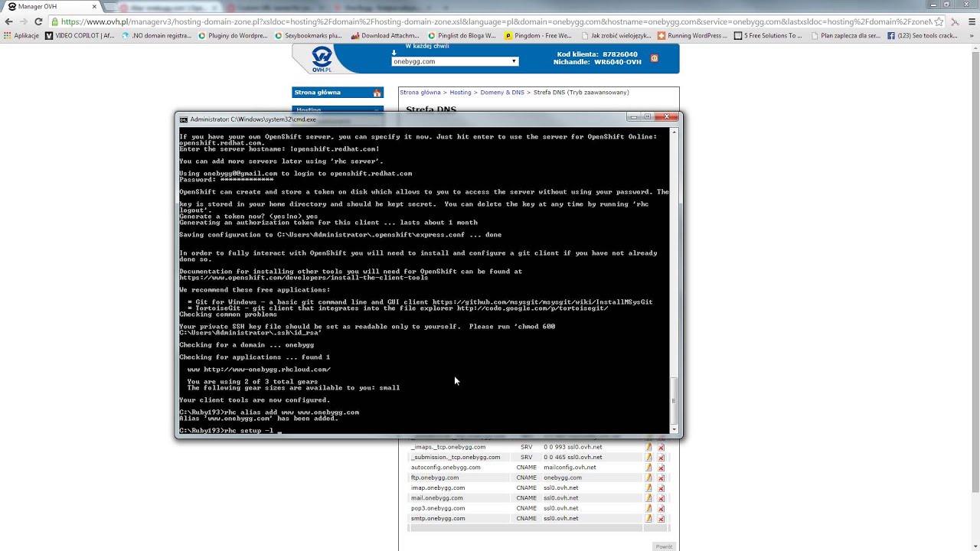This screenshot has width=980, height=551.
Task: Click the orange icon beside Nichandle
Action: (x=654, y=58)
